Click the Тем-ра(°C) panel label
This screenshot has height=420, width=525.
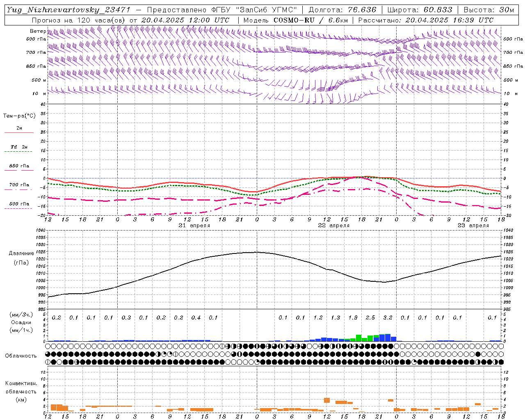(x=19, y=116)
